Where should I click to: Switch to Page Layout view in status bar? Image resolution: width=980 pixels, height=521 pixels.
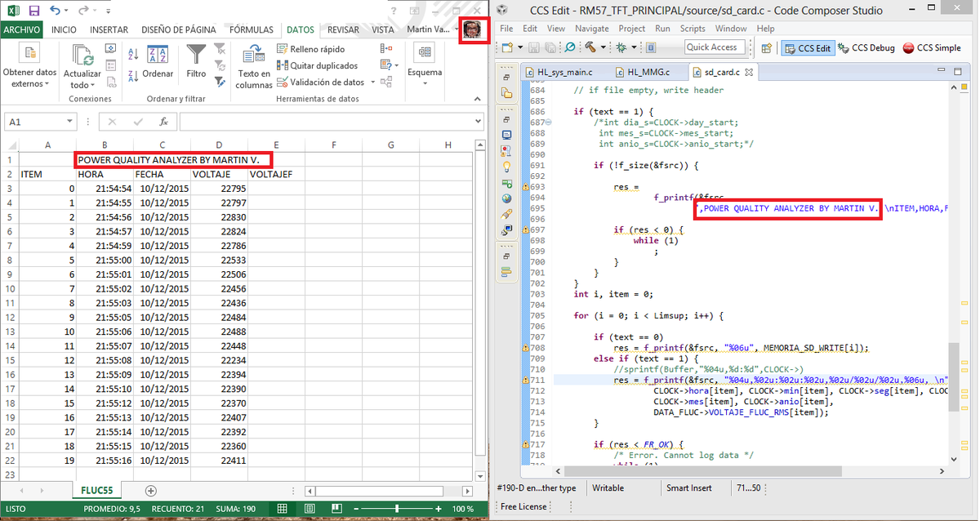(311, 509)
